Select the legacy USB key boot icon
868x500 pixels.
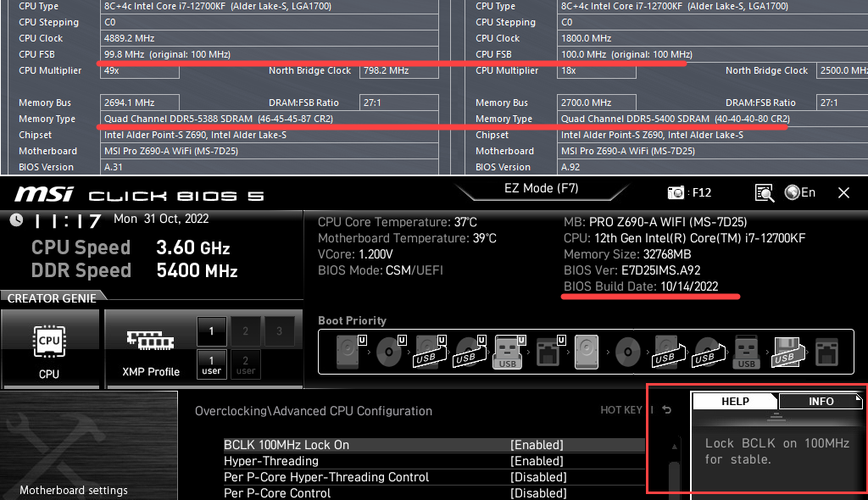click(746, 353)
